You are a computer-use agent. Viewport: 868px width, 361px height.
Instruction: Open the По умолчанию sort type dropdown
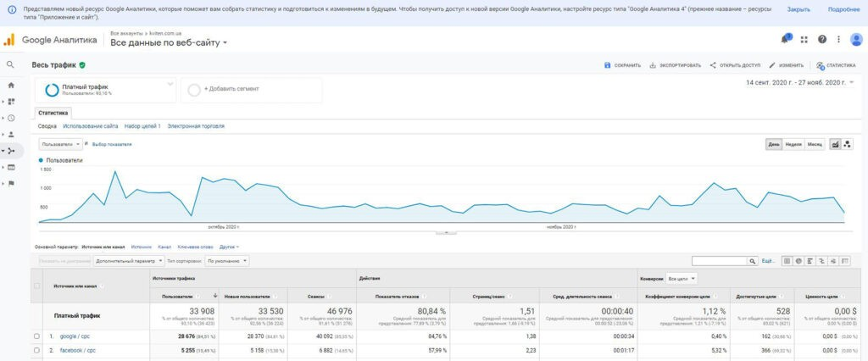[x=227, y=261]
